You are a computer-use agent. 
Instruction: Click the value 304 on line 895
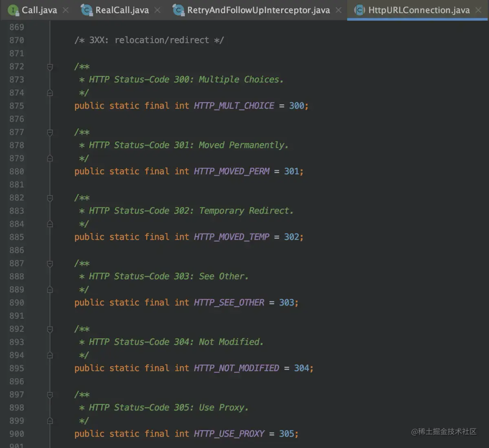click(x=302, y=368)
